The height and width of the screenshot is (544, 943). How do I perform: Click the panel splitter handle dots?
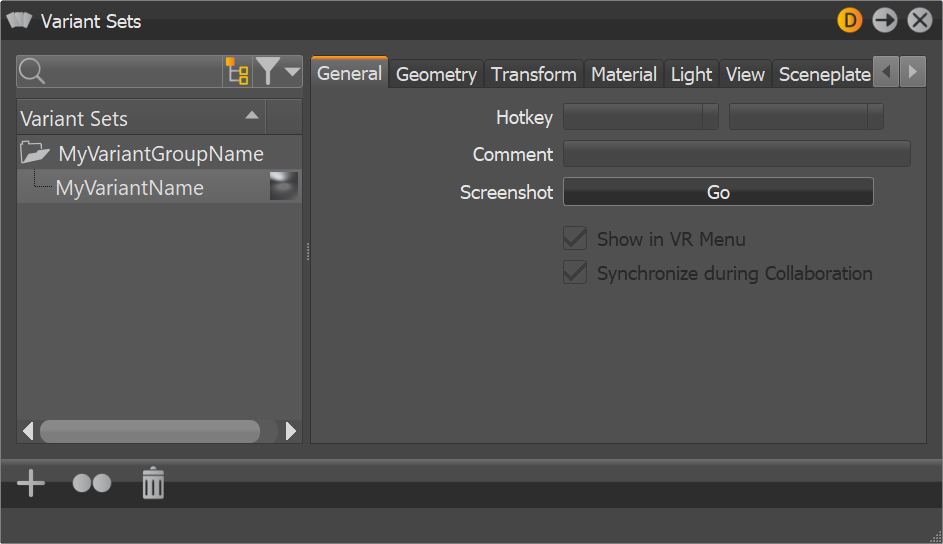click(x=308, y=251)
